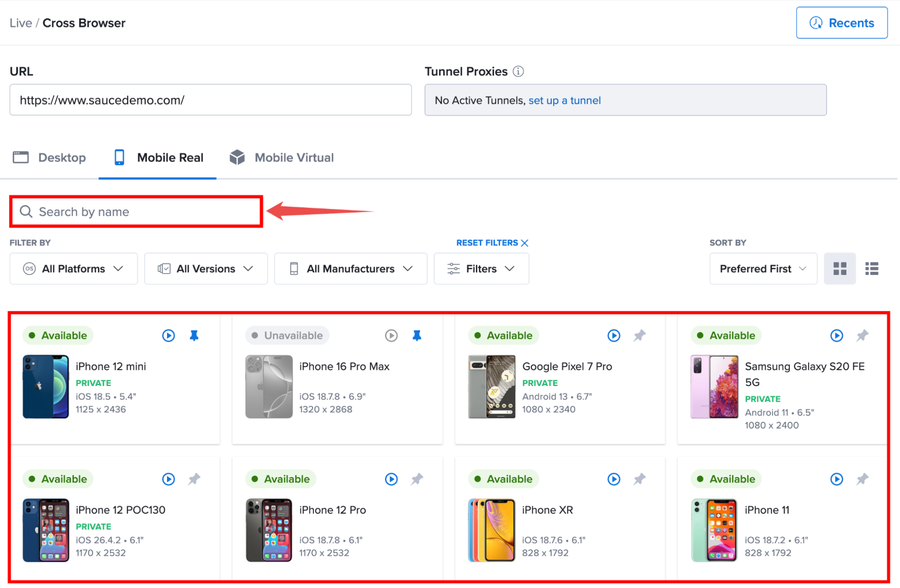The height and width of the screenshot is (588, 900).
Task: Open the Preferred First sort dropdown
Action: (763, 269)
